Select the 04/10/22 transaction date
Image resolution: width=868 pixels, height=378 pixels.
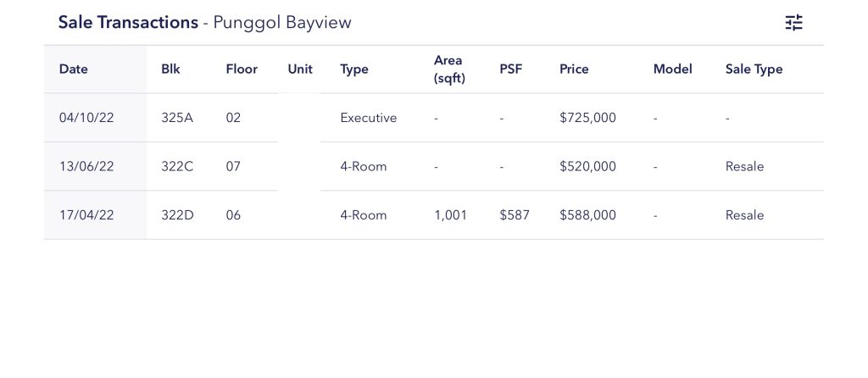(x=86, y=118)
